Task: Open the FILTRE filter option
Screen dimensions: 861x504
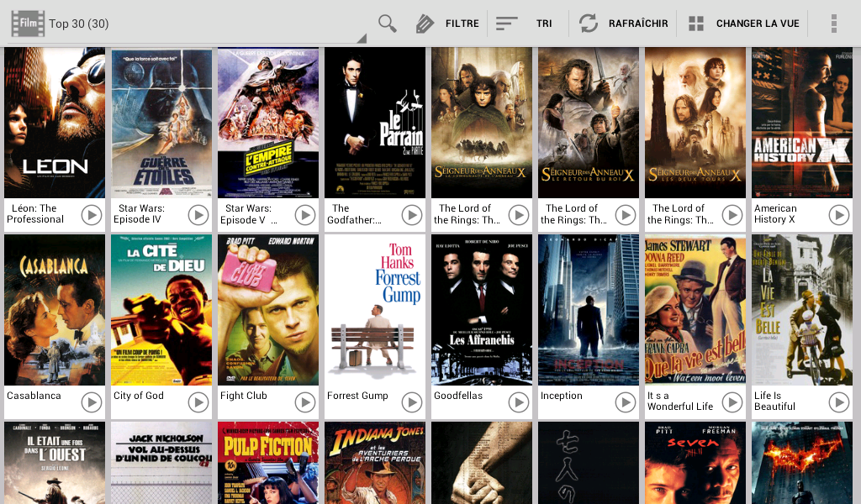Action: [447, 24]
